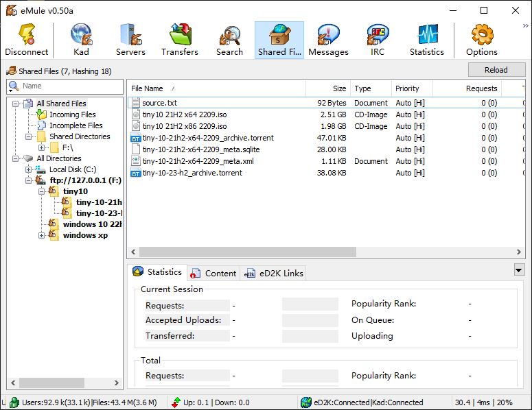Open the Search window
The width and height of the screenshot is (532, 410).
point(229,40)
